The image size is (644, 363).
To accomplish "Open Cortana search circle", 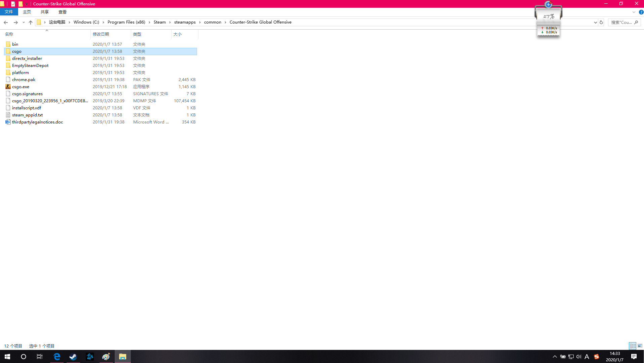I will pyautogui.click(x=24, y=357).
